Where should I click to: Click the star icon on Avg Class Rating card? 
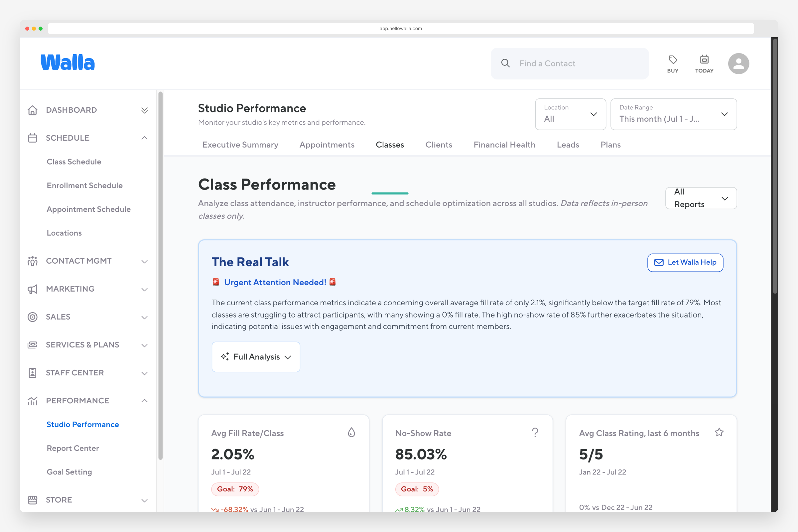(719, 432)
